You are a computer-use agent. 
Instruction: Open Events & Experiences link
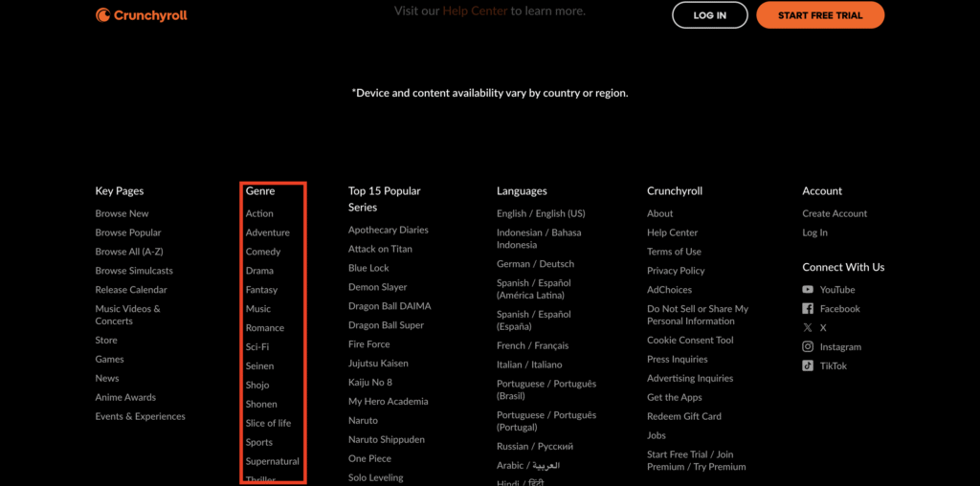[140, 417]
